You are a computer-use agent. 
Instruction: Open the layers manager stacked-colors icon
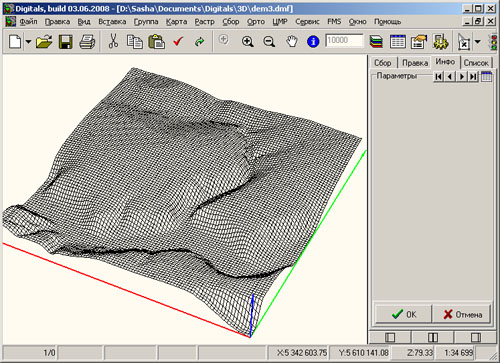point(376,42)
